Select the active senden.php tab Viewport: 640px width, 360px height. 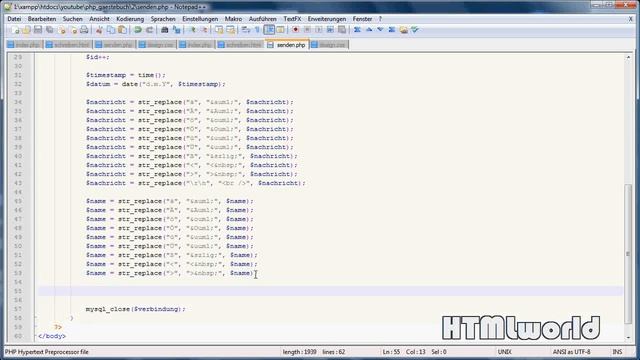287,45
